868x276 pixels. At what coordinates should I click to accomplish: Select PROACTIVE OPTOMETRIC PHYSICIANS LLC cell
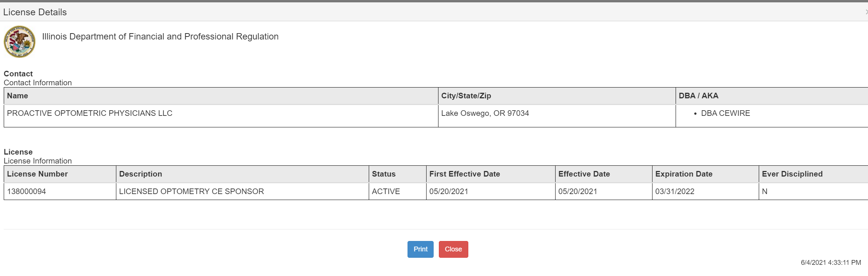click(x=221, y=116)
